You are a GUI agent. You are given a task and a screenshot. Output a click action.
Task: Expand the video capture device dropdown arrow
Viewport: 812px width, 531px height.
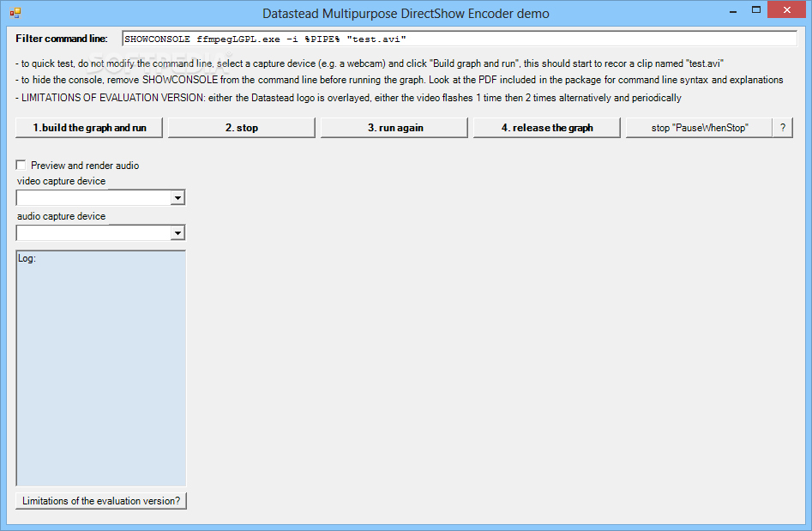(177, 197)
